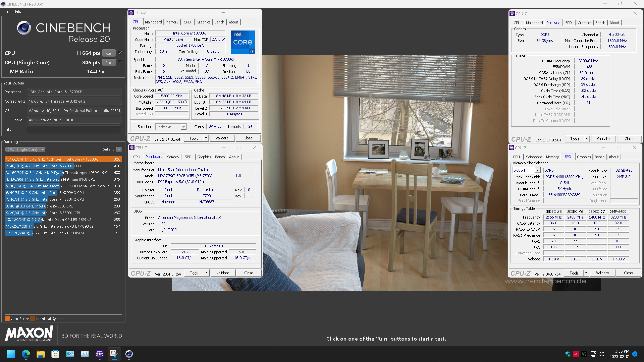Click the Ranking Details arrow icon

click(119, 149)
